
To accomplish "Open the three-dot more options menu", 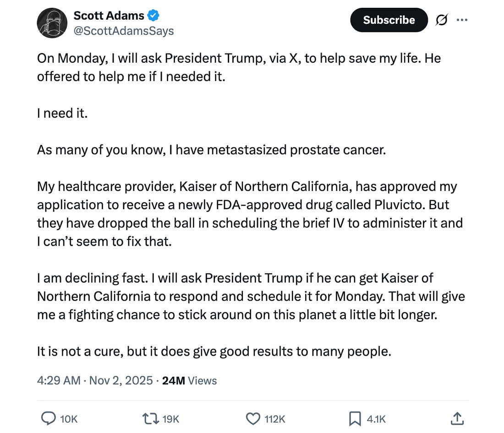I will pyautogui.click(x=462, y=20).
